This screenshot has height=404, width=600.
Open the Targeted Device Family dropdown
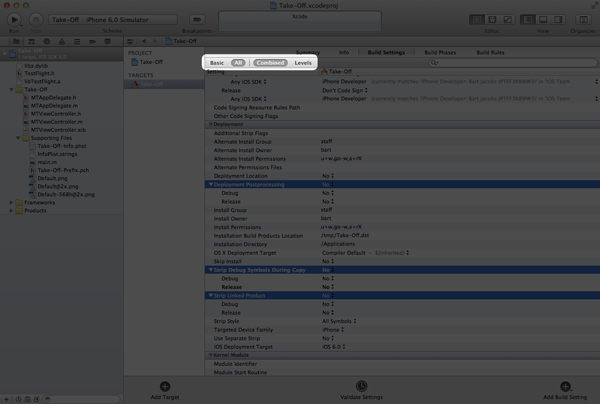point(333,330)
